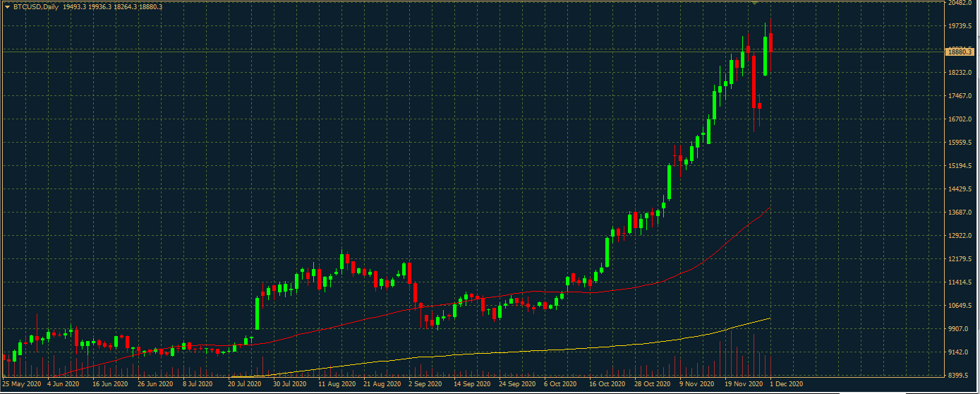980x394 pixels.
Task: Click the 26 Jun 2020 date label
Action: (x=155, y=385)
